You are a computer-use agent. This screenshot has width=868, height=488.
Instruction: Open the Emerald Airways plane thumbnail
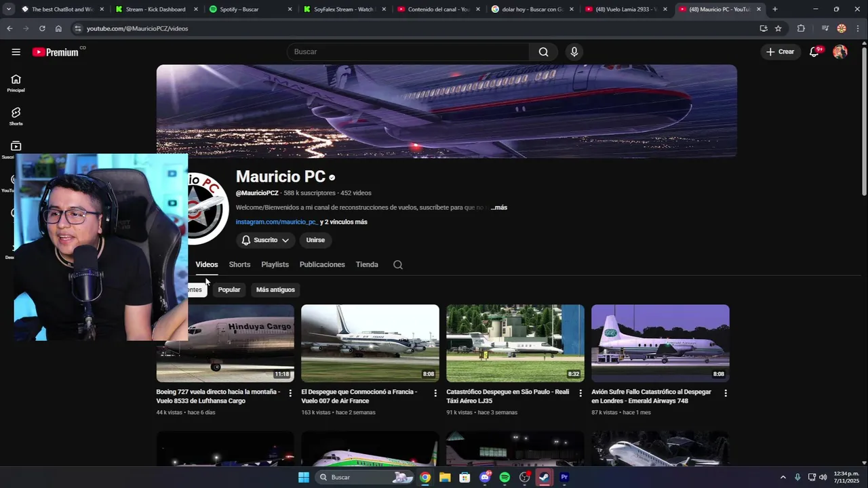pyautogui.click(x=660, y=343)
